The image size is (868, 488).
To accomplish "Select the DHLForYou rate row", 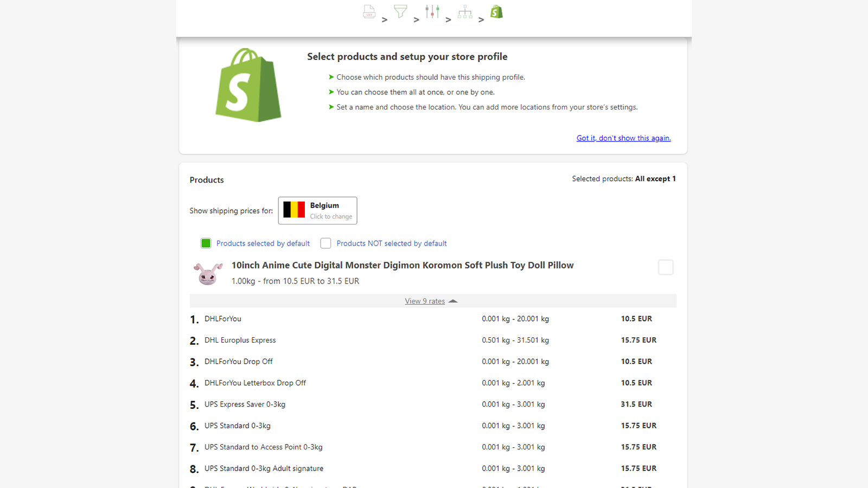I will point(222,319).
